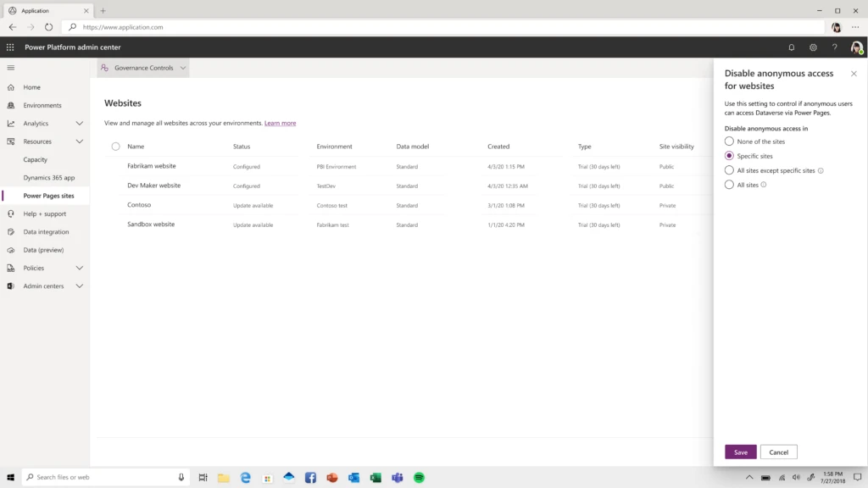Open the Home page from the sidebar
Image resolution: width=868 pixels, height=488 pixels.
(32, 86)
